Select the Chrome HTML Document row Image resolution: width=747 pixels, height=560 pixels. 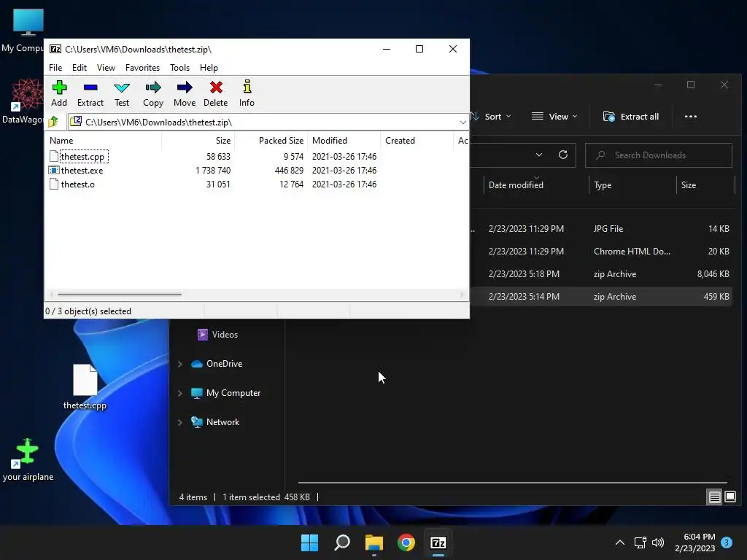(601, 252)
